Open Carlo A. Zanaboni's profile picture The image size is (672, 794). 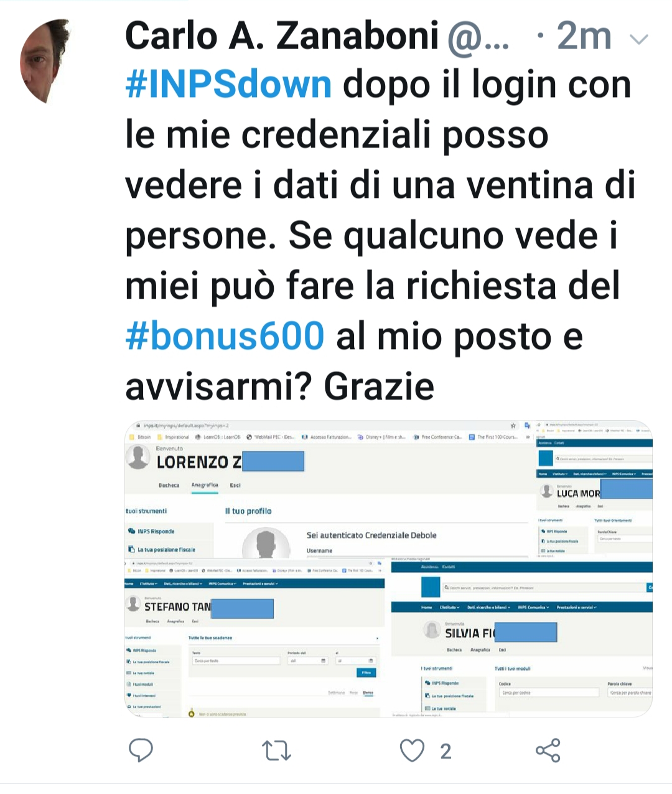45,61
